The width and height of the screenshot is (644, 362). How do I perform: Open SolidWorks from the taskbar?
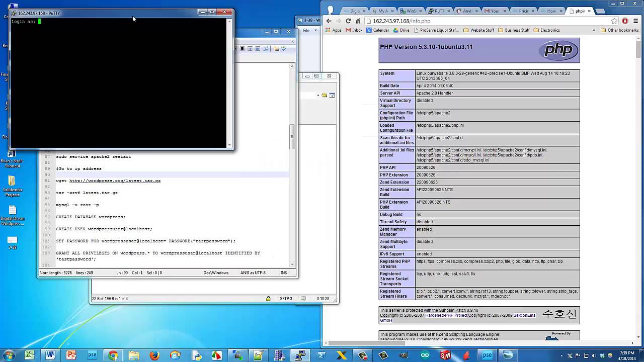coord(445,355)
